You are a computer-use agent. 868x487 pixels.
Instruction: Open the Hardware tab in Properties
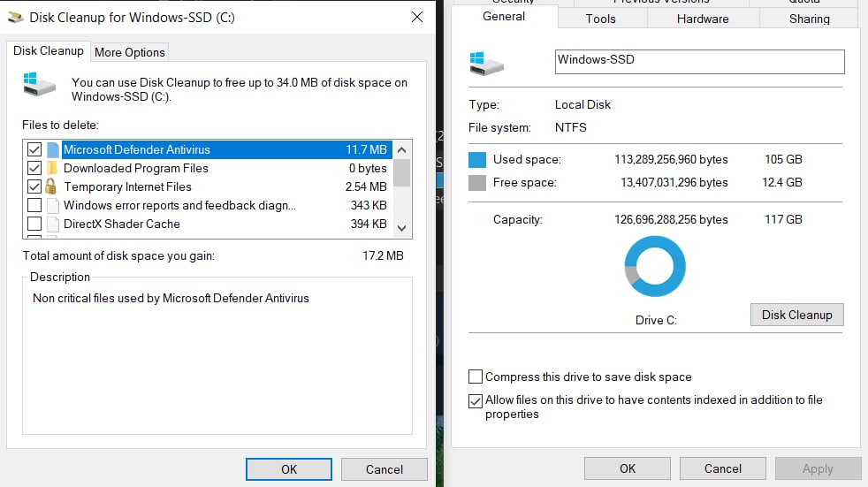point(703,19)
